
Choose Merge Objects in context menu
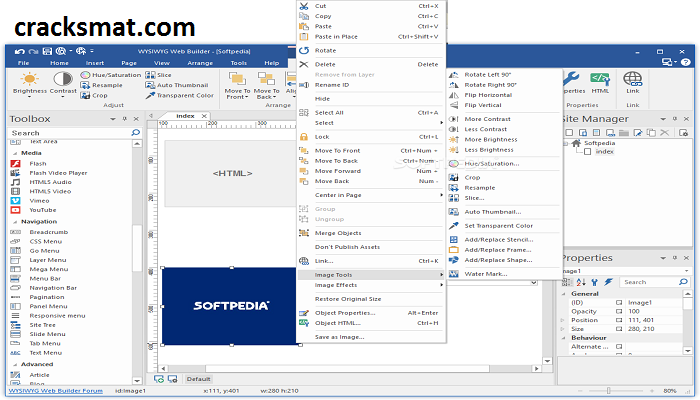[x=371, y=233]
